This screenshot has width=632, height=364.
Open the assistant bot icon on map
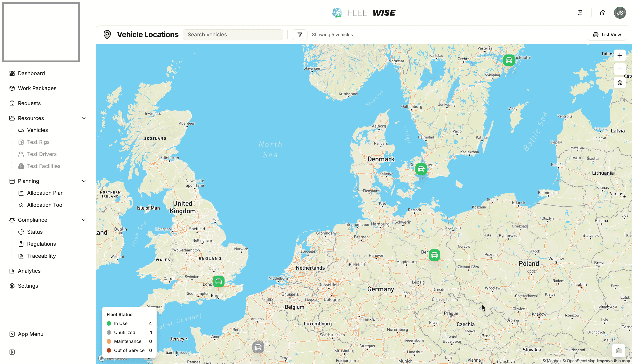[619, 351]
